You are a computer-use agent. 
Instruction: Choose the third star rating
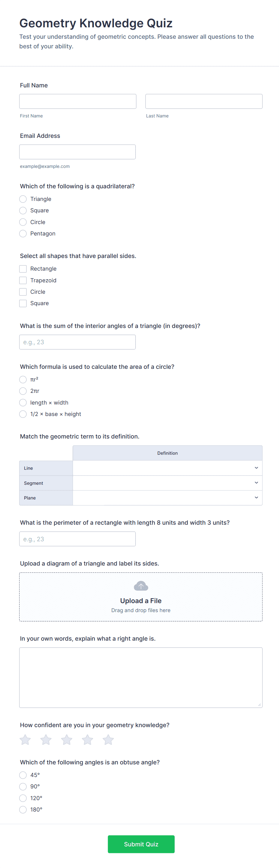click(67, 740)
